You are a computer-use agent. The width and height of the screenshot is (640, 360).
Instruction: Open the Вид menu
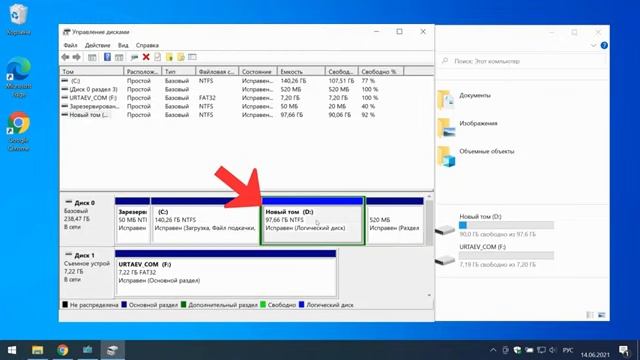point(123,45)
